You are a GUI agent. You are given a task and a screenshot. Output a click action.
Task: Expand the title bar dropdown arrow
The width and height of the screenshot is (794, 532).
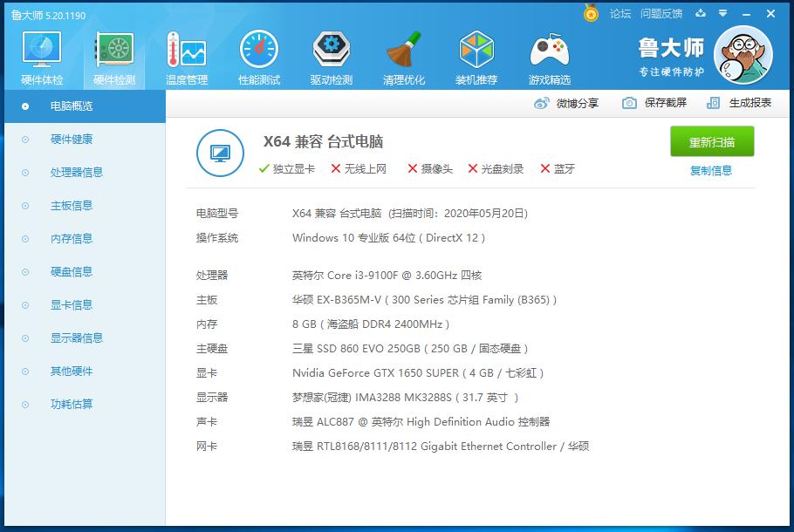click(x=722, y=14)
